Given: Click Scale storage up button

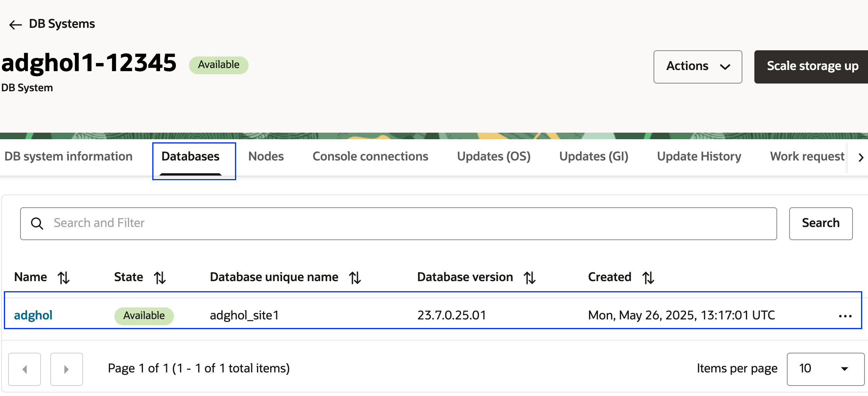Looking at the screenshot, I should tap(812, 67).
